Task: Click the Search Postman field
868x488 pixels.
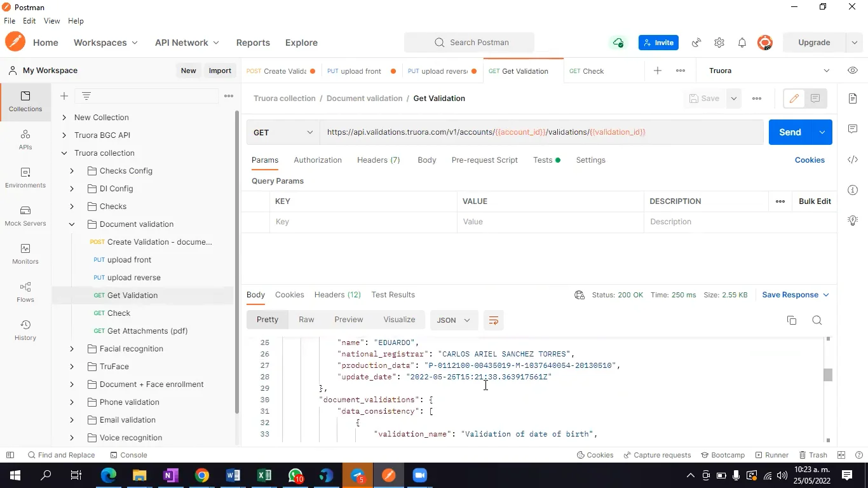Action: (x=469, y=43)
